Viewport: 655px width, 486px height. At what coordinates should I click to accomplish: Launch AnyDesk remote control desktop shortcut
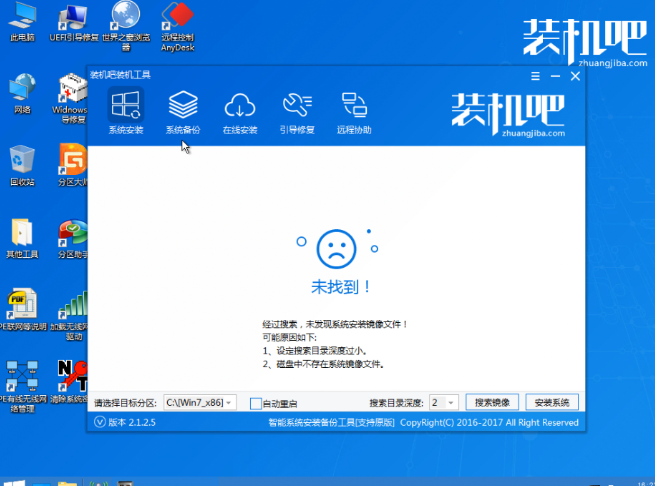click(x=176, y=20)
